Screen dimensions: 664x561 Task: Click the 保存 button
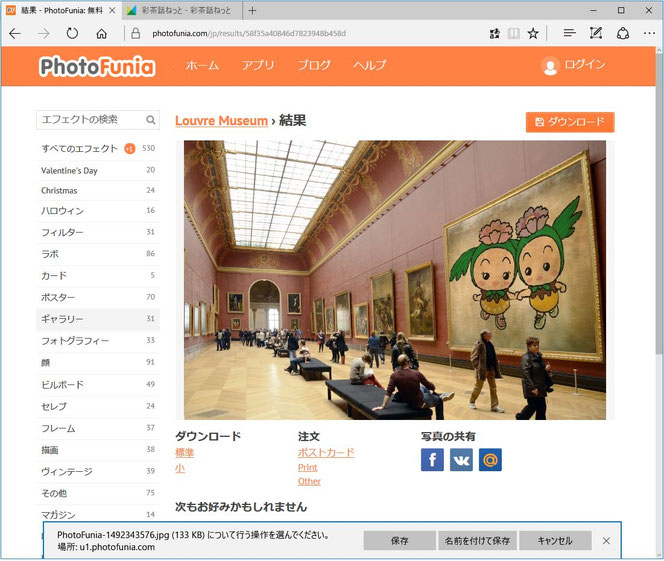[x=399, y=541]
